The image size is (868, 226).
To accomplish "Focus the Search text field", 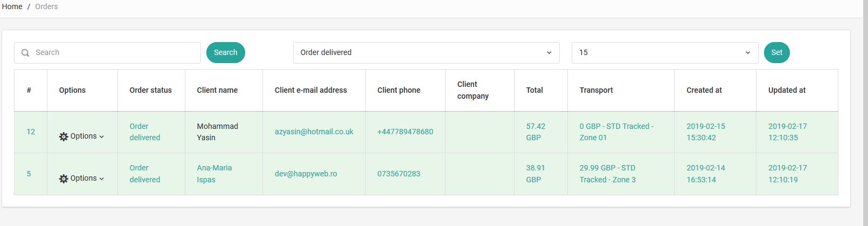I will click(107, 53).
